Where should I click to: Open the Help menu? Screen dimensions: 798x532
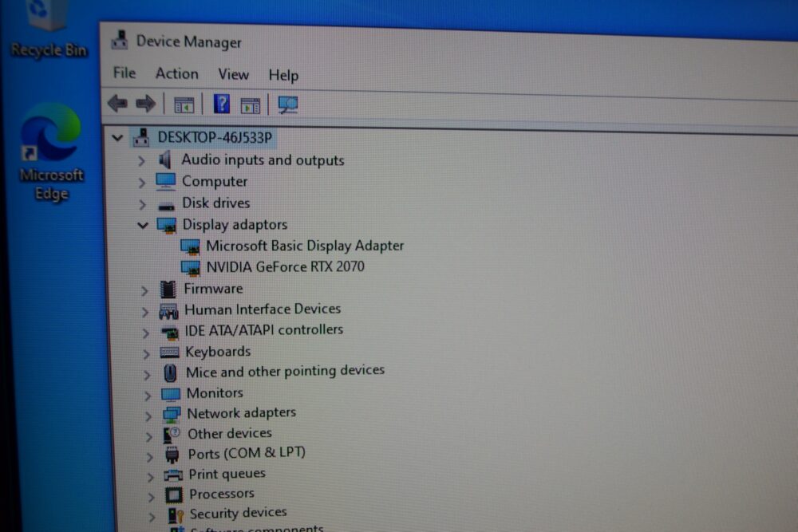pyautogui.click(x=283, y=75)
